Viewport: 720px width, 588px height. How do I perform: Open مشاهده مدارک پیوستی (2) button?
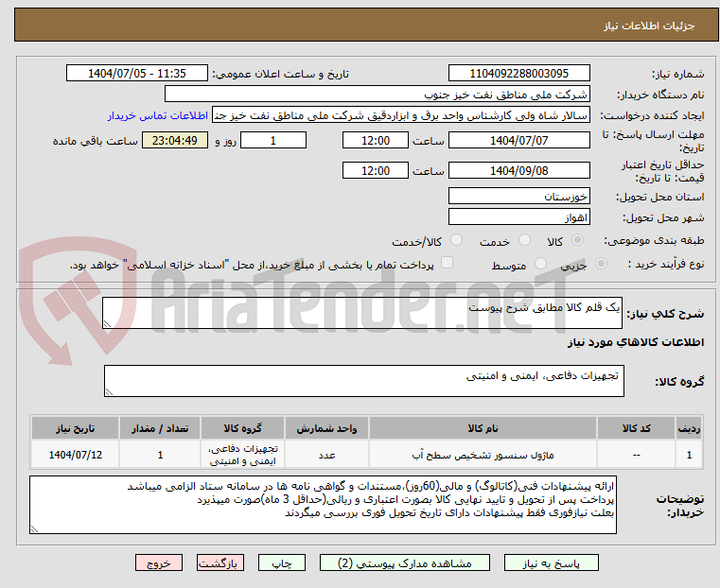pyautogui.click(x=405, y=562)
